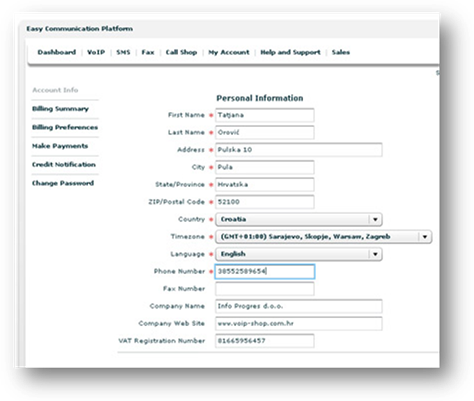Click the Address field with Pulska 10
The height and width of the screenshot is (401, 474).
pos(299,150)
